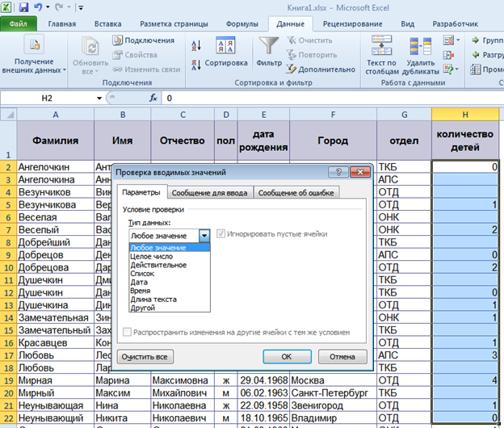Click the Save icon in the quick access toolbar

(23, 7)
